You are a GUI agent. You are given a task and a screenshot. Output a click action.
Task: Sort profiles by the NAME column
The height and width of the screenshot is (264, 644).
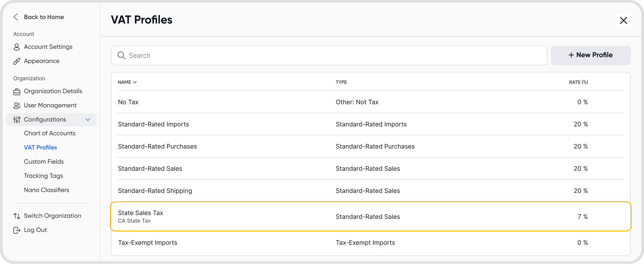click(x=127, y=82)
